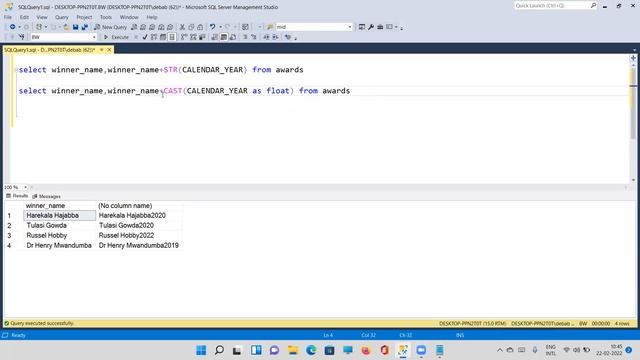
Task: Click Comment Out selected lines icon
Action: click(245, 37)
